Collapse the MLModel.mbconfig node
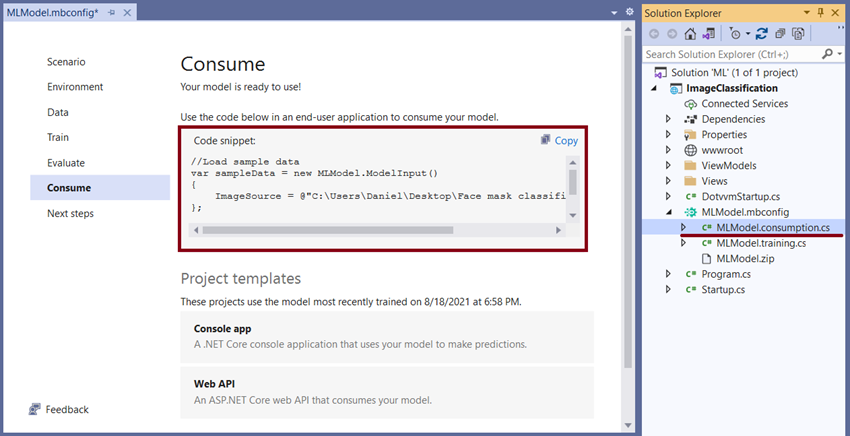 click(x=668, y=212)
